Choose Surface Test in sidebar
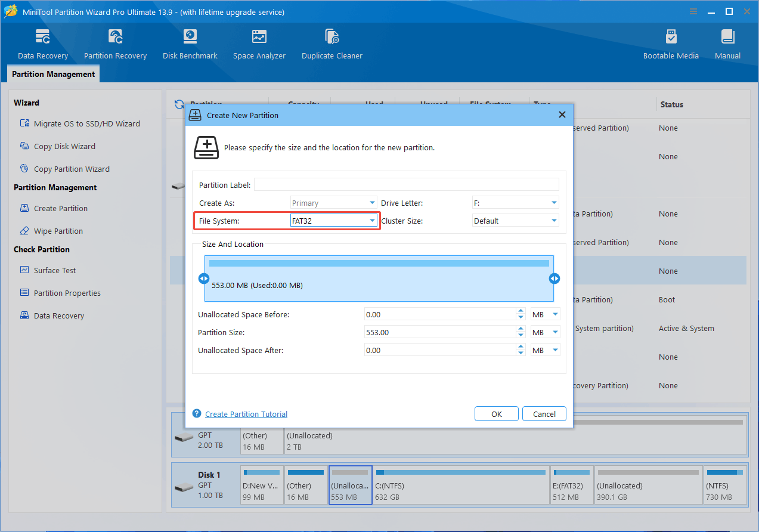Screen dimensions: 759x532 [x=48, y=270]
